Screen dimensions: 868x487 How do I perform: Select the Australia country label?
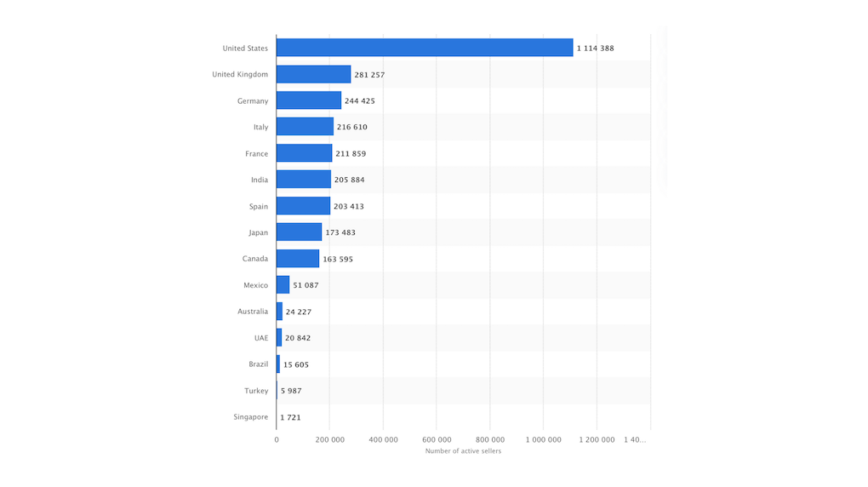point(252,312)
